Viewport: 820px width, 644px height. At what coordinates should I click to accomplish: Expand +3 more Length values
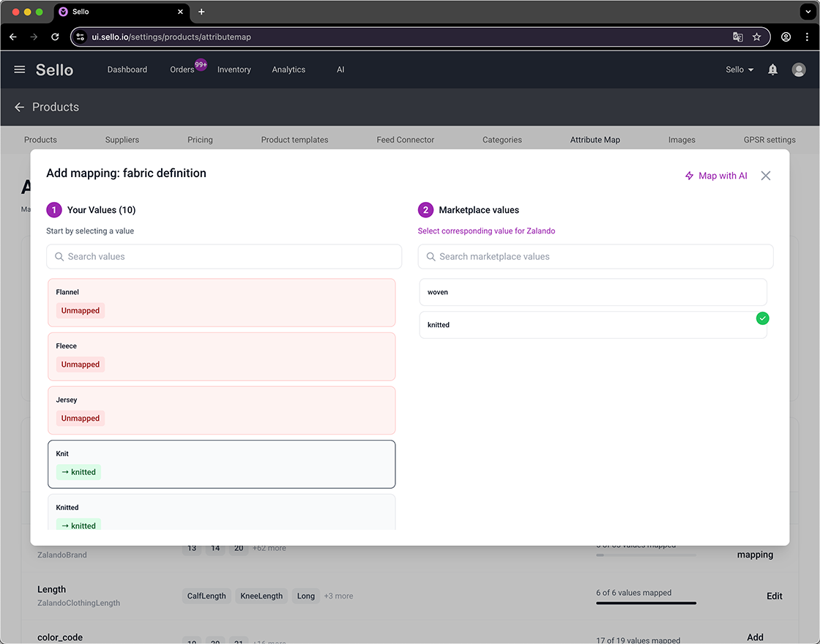[x=338, y=596]
